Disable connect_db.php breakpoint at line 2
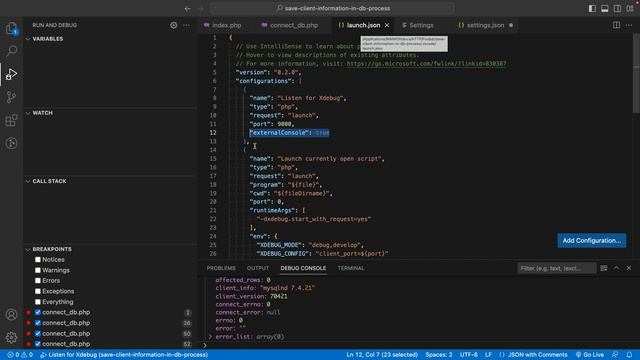Image resolution: width=640 pixels, height=360 pixels. [38, 312]
